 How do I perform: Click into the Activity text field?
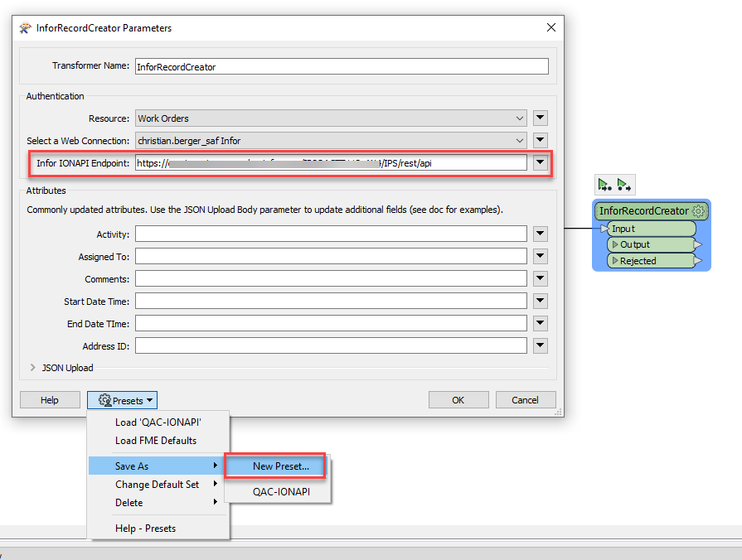coord(332,235)
